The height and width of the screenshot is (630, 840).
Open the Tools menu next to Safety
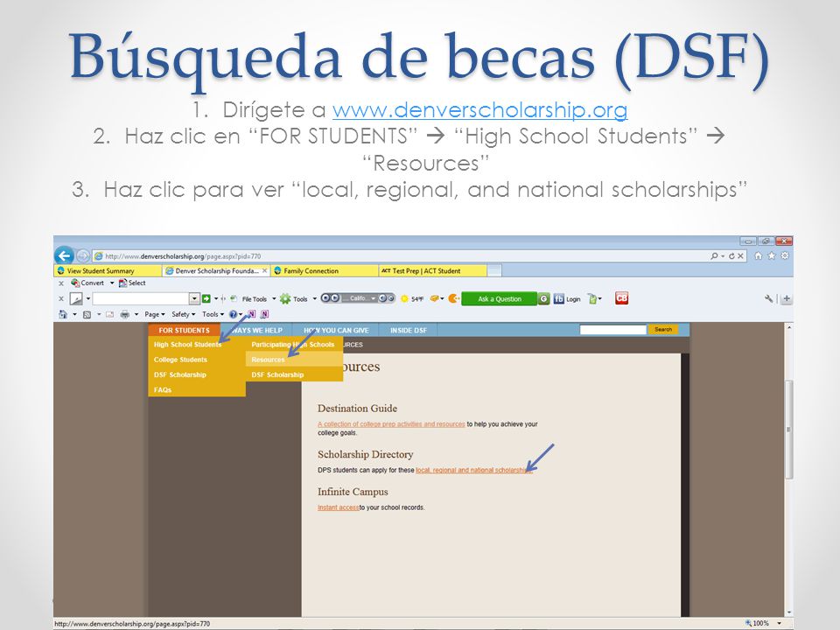pyautogui.click(x=213, y=314)
